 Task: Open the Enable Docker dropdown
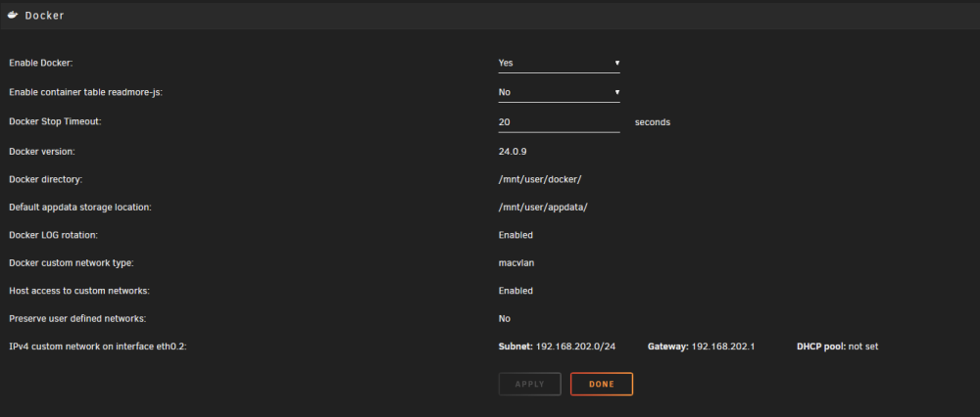click(x=559, y=63)
